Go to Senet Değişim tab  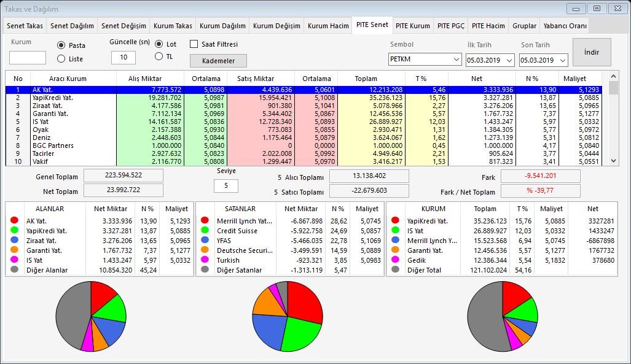(x=123, y=26)
